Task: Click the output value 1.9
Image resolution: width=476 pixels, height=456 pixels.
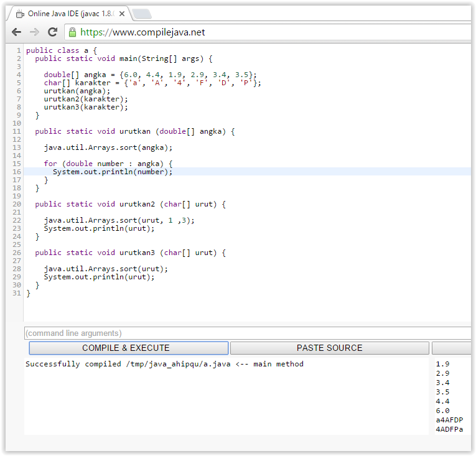Action: (442, 364)
